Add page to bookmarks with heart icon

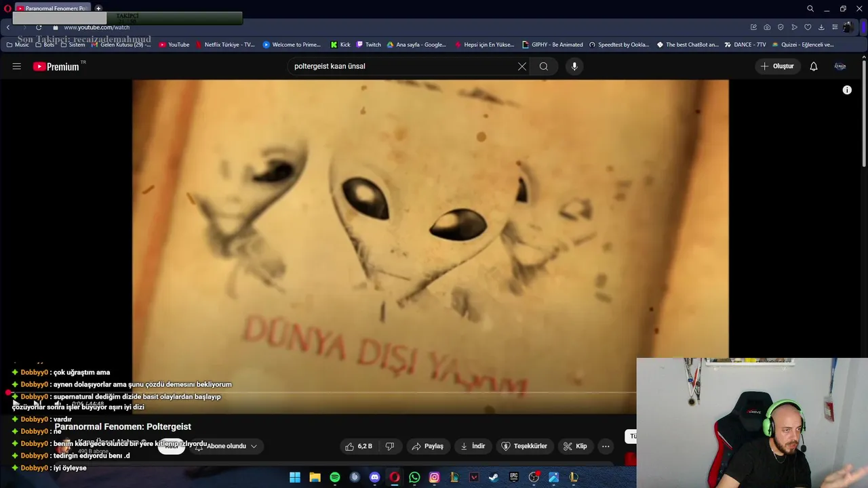point(808,27)
